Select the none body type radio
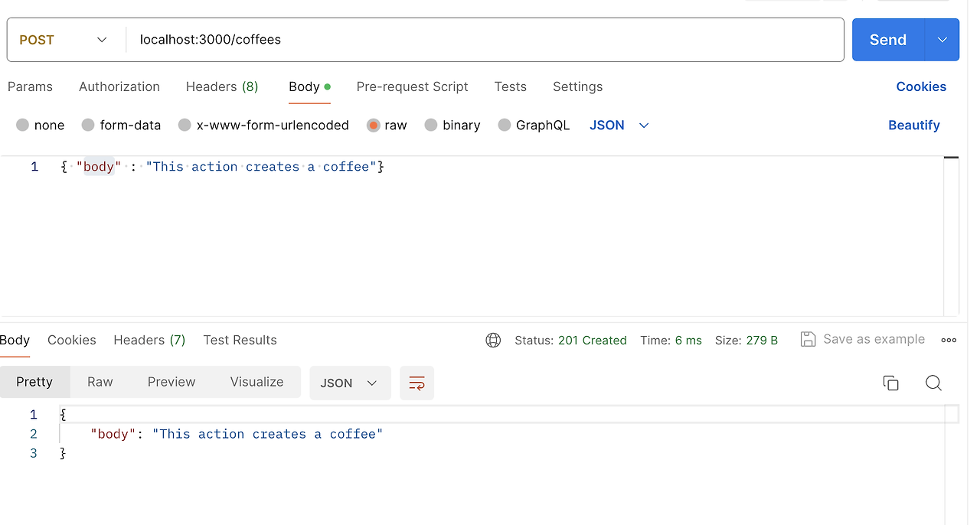 point(22,125)
